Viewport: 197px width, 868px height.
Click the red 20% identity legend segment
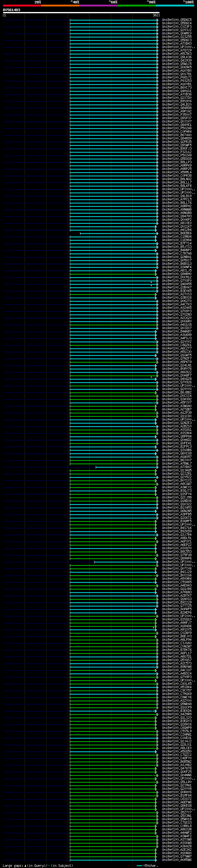point(22,6)
